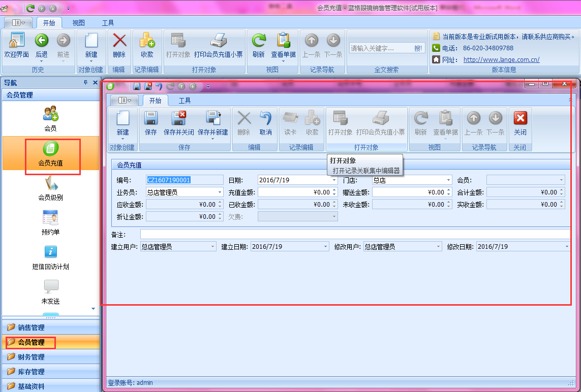Screen dimensions: 581x392
Task: Click save icon in editor quick access bar
Action: click(x=137, y=86)
